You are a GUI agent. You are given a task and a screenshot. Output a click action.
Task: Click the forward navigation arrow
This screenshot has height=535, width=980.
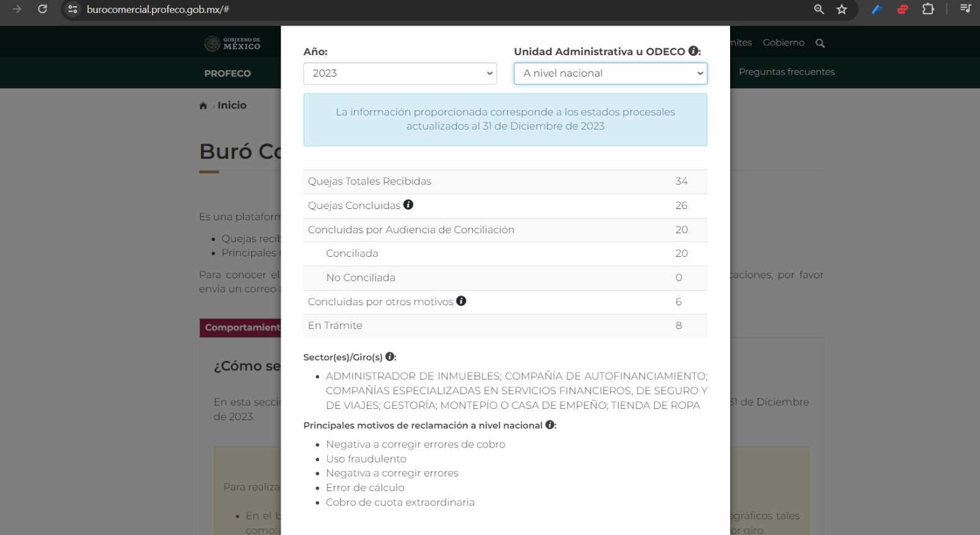(17, 9)
